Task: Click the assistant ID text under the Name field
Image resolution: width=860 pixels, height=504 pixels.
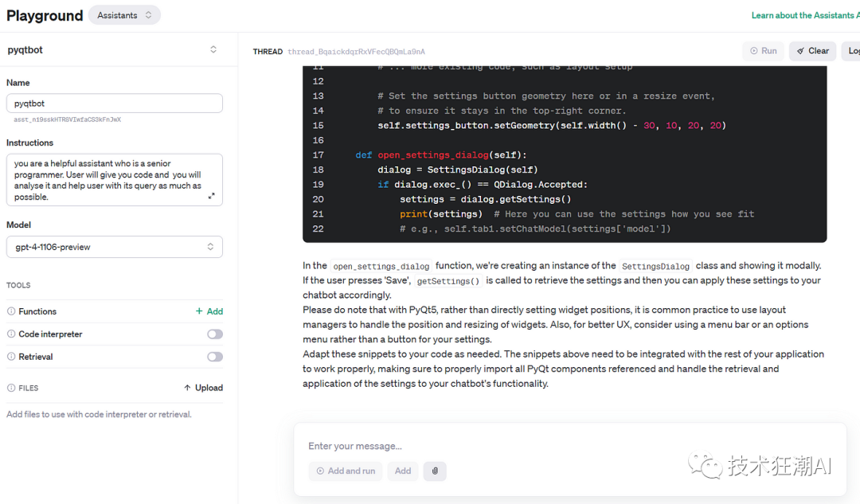Action: tap(67, 119)
